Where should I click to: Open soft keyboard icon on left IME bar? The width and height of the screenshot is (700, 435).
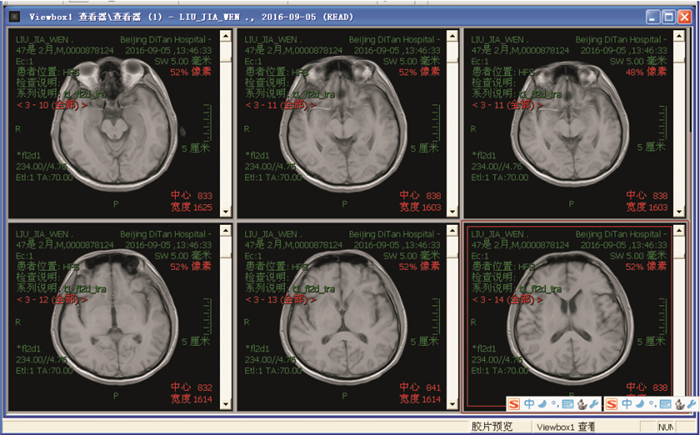click(567, 404)
